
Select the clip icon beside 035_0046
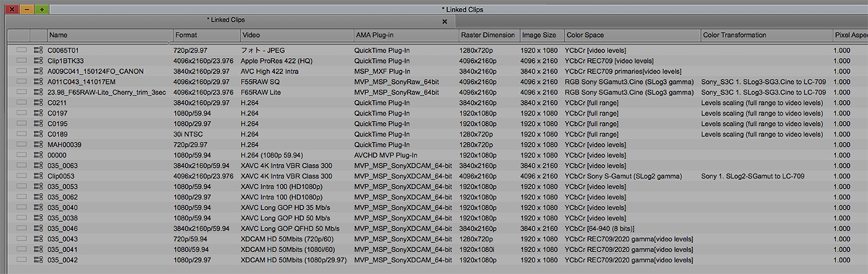point(38,228)
